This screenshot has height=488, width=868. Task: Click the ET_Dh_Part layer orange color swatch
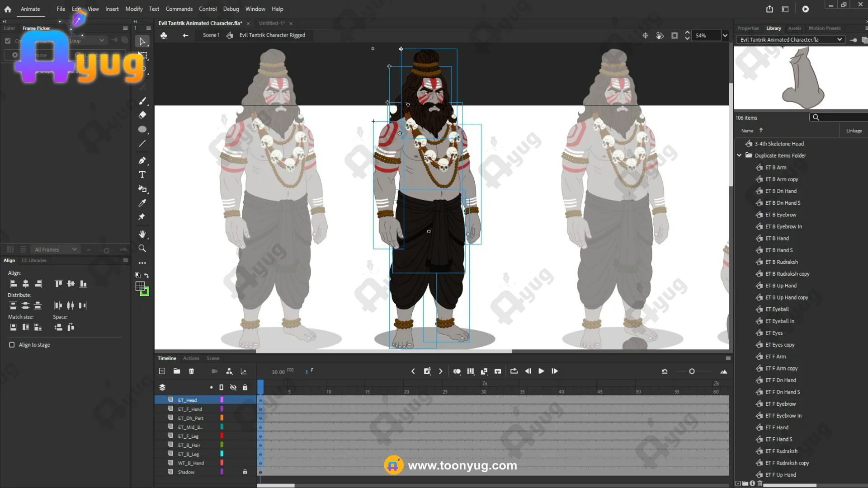pyautogui.click(x=222, y=418)
